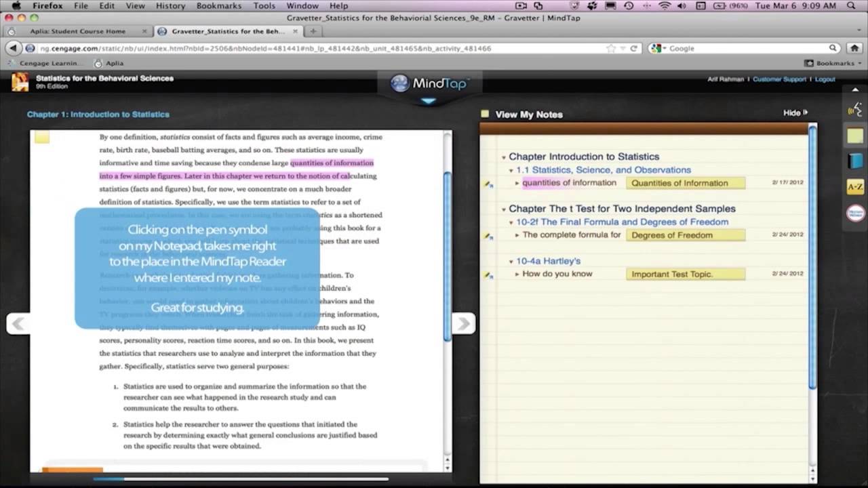The image size is (868, 488).
Task: Hide the View My Notes panel
Action: pos(795,113)
